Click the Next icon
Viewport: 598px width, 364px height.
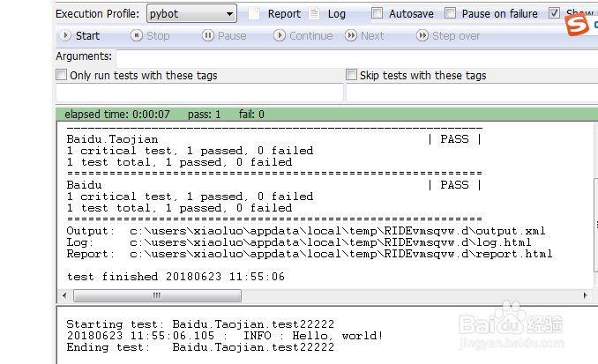pyautogui.click(x=351, y=36)
